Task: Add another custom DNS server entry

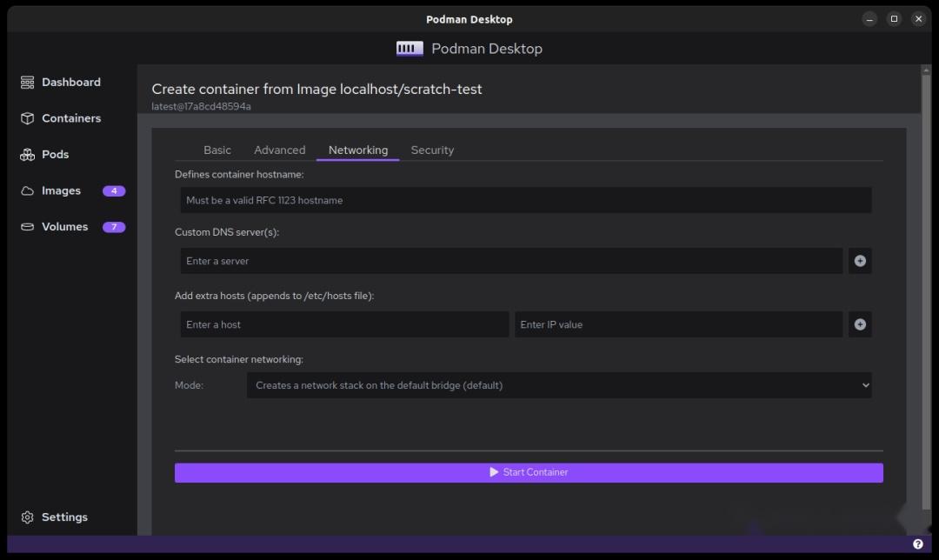Action: (x=860, y=260)
